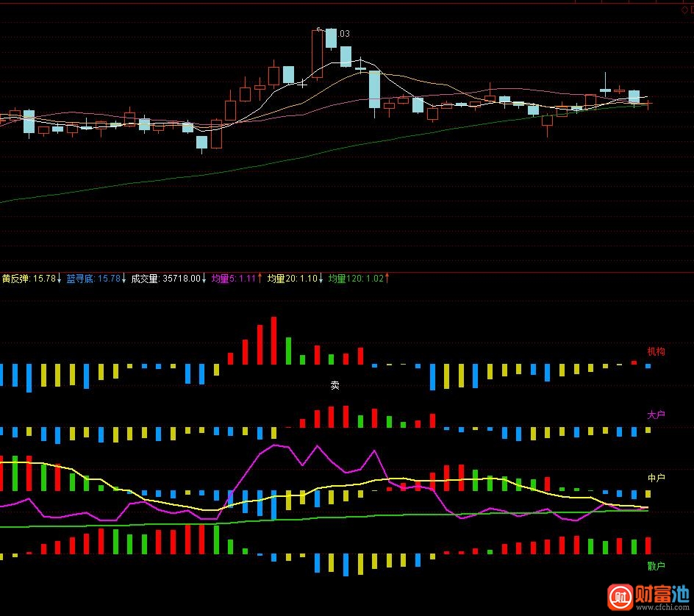The height and width of the screenshot is (616, 694).
Task: Click the tall red candlestick at the peak
Action: (x=317, y=54)
